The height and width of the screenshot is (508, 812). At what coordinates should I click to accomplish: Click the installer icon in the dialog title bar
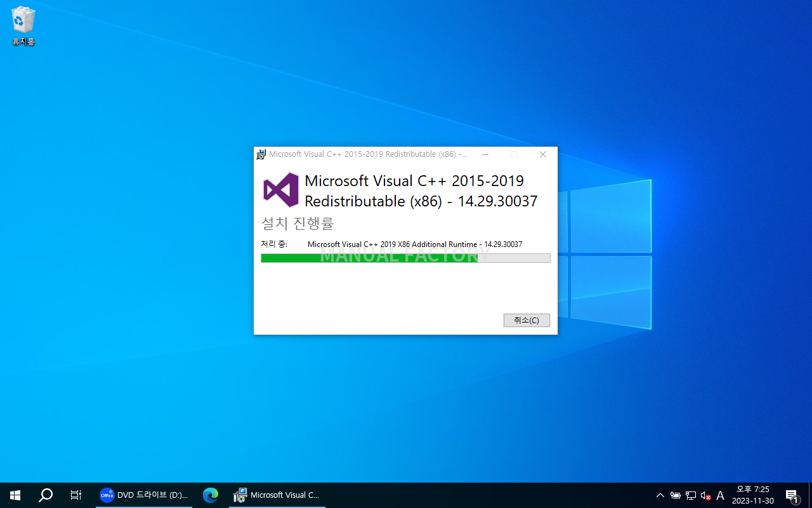261,154
